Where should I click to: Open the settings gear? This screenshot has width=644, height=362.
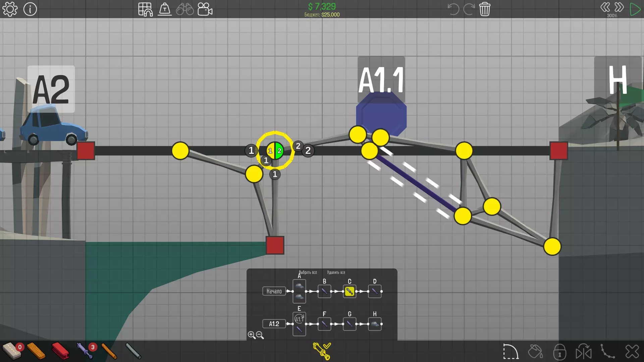pos(10,9)
